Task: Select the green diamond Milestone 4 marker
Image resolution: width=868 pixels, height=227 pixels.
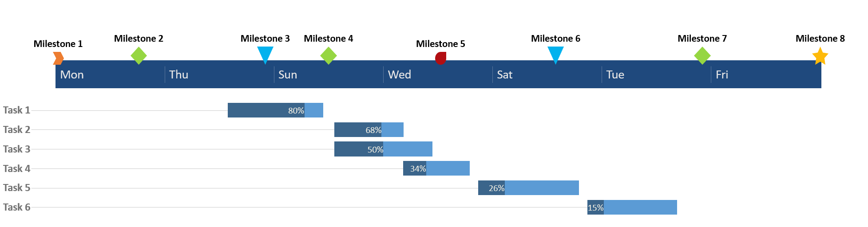Action: [329, 55]
